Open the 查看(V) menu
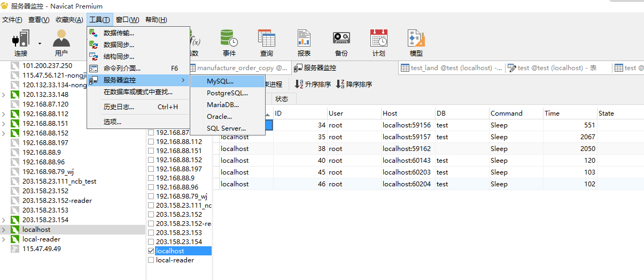 pos(39,20)
